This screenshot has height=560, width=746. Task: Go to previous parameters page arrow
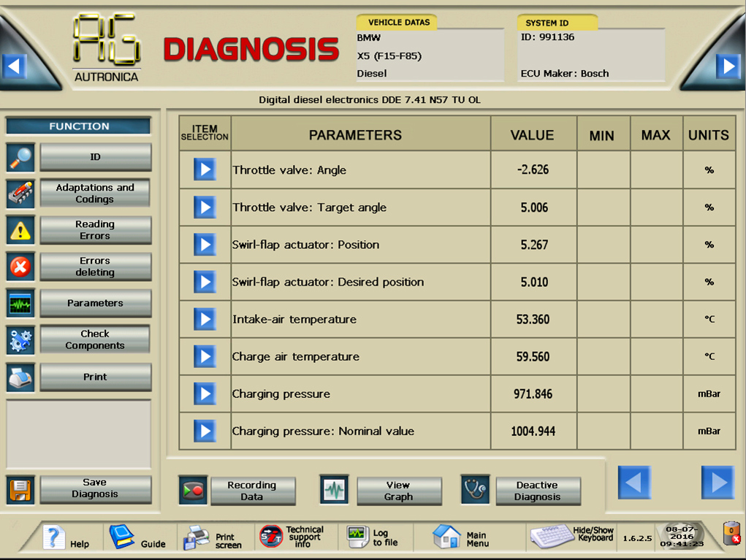(x=634, y=483)
